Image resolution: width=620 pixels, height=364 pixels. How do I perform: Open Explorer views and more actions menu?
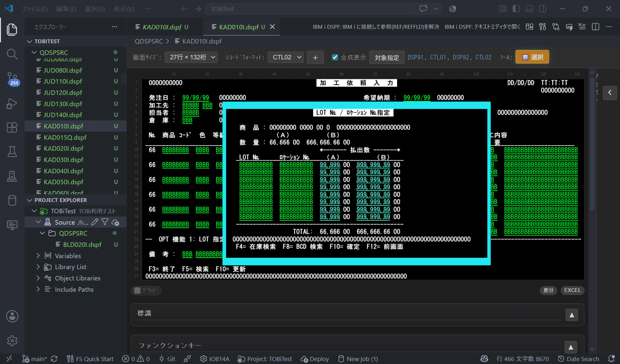[x=114, y=27]
